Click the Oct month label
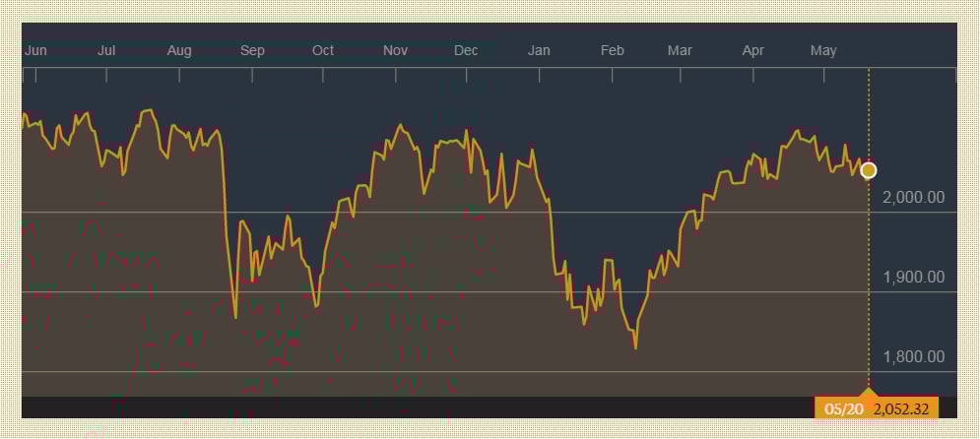 point(323,50)
